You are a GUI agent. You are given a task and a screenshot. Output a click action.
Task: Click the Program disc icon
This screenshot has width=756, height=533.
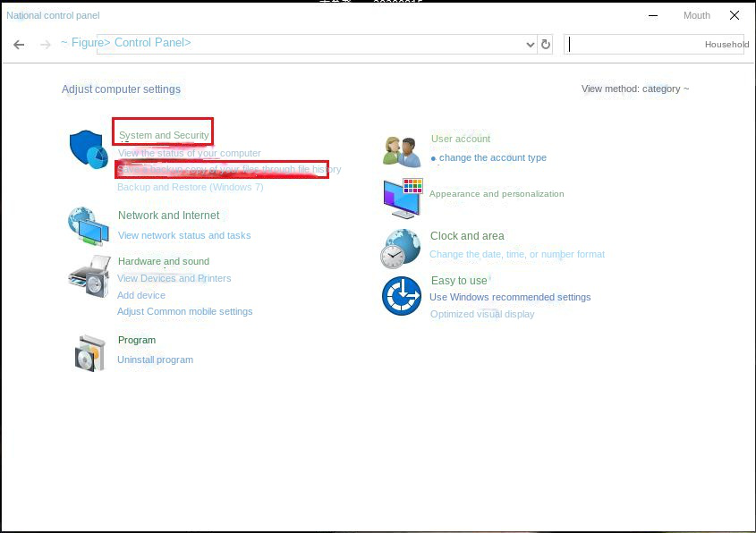tap(88, 352)
